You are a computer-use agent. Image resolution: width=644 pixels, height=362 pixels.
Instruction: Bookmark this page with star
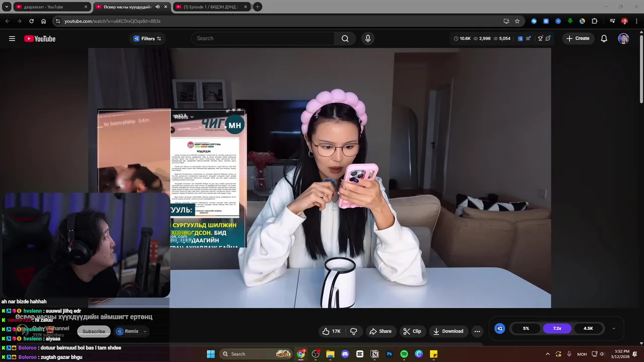coord(517,21)
